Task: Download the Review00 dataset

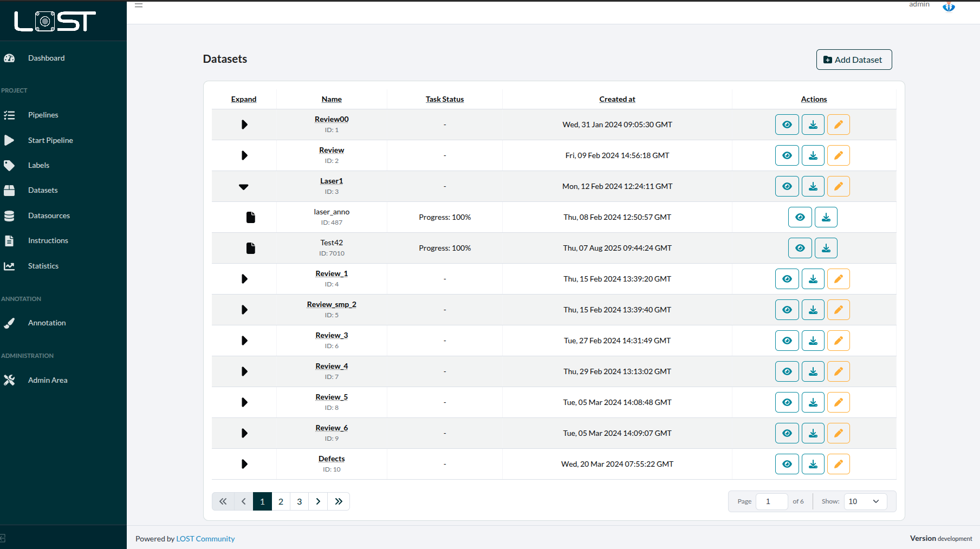Action: (x=813, y=124)
